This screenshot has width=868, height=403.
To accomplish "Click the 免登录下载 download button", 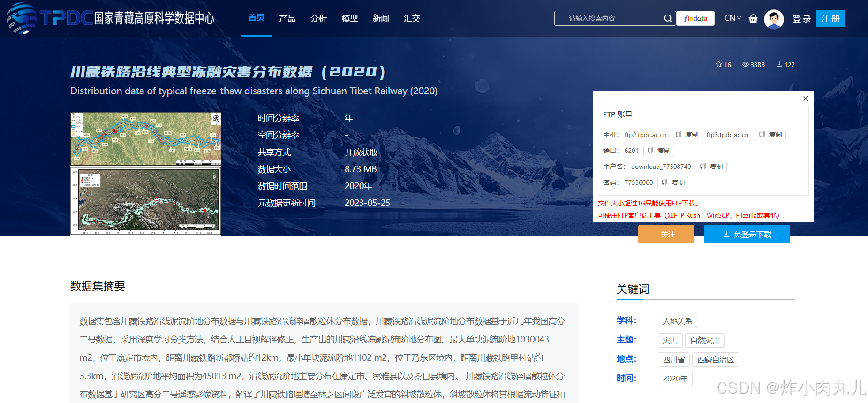I will point(747,234).
